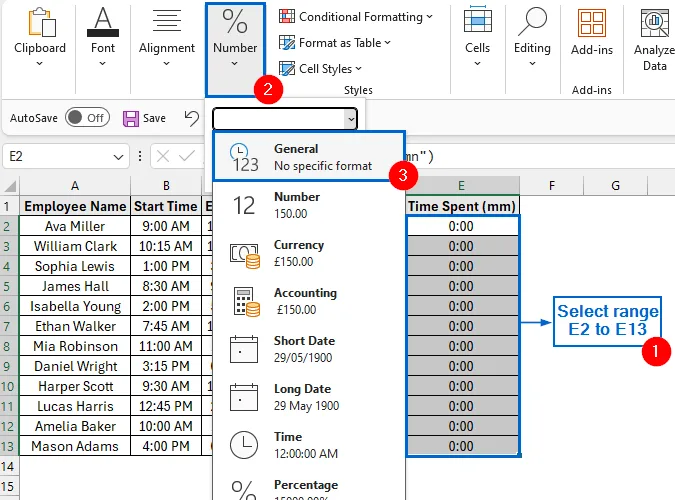Viewport: 675px width, 500px height.
Task: Click the number format text field
Action: 279,119
